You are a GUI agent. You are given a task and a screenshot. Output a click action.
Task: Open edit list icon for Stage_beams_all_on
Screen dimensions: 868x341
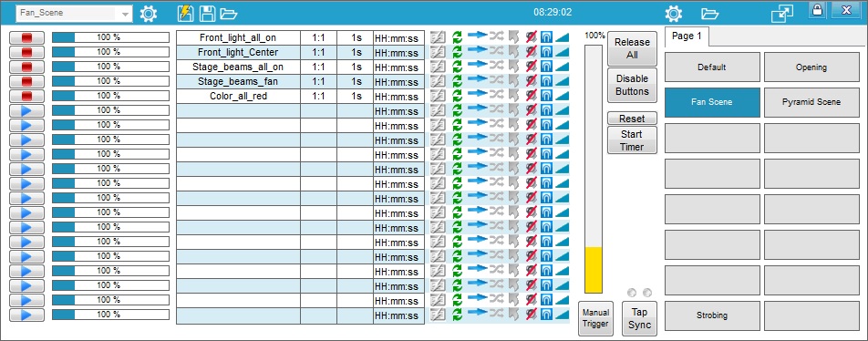[438, 67]
